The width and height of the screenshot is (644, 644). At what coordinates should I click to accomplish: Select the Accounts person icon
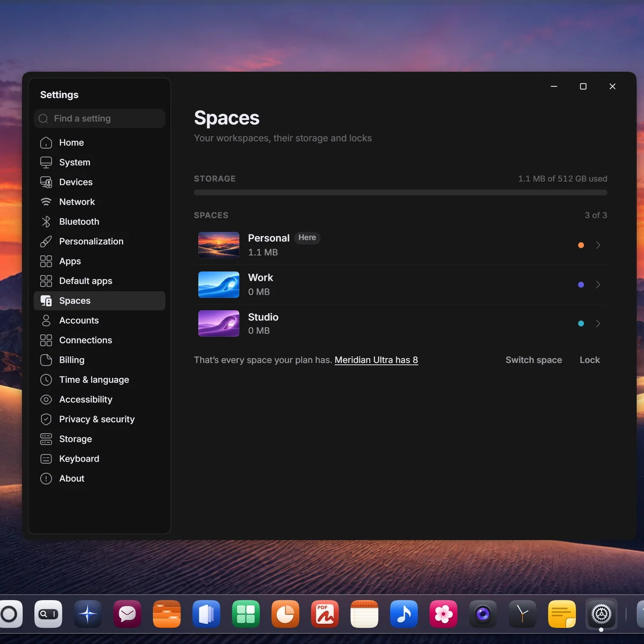46,320
